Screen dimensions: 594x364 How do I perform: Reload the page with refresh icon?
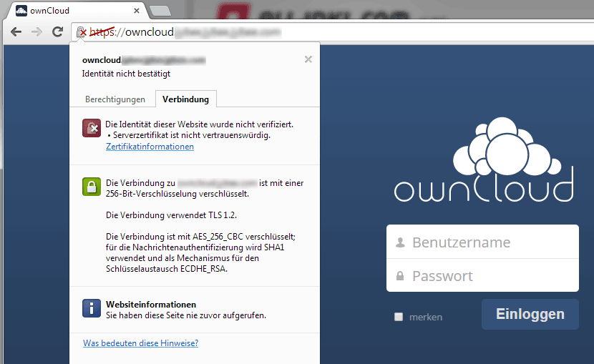tap(57, 31)
